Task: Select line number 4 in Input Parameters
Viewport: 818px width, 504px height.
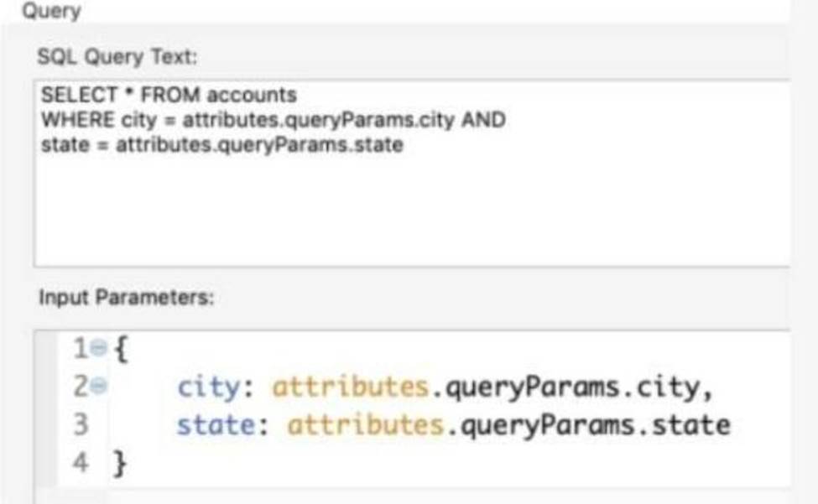Action: coord(81,462)
